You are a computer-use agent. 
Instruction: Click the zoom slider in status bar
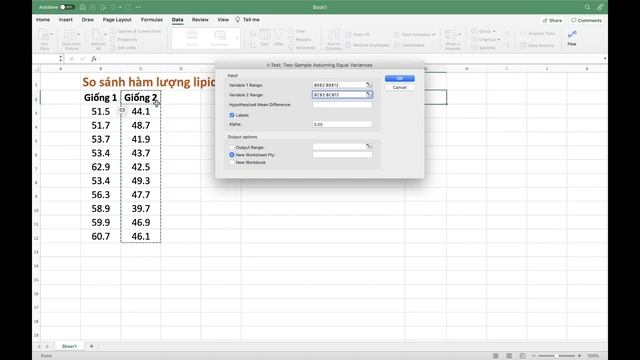[x=556, y=356]
